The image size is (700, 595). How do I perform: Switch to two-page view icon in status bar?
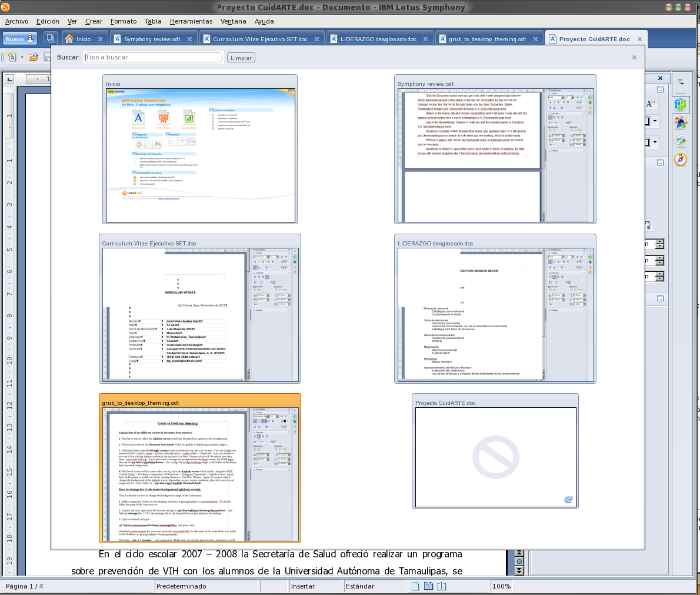pos(429,586)
